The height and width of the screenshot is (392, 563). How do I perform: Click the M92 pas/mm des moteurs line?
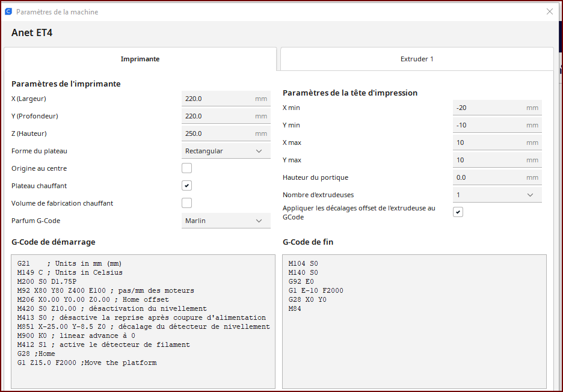(106, 290)
